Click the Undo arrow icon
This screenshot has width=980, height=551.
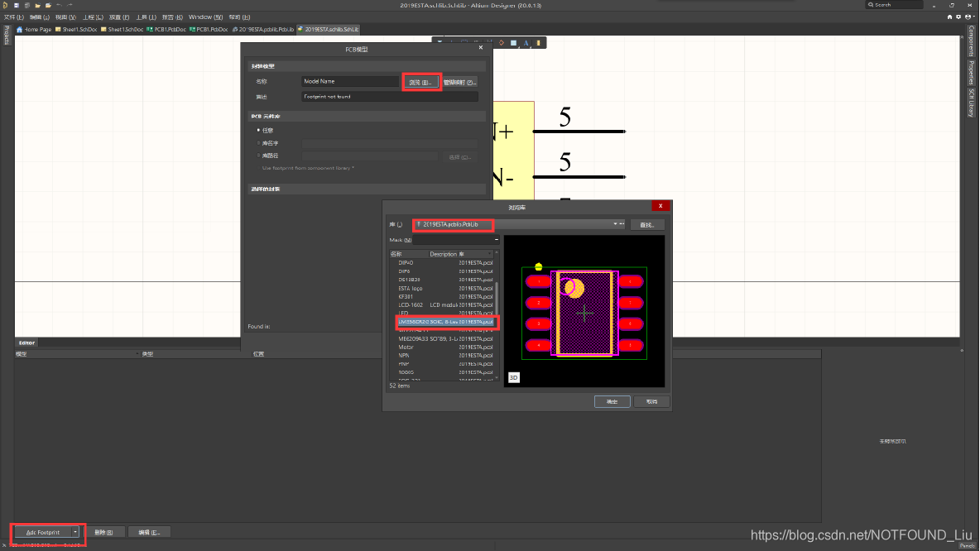[60, 5]
